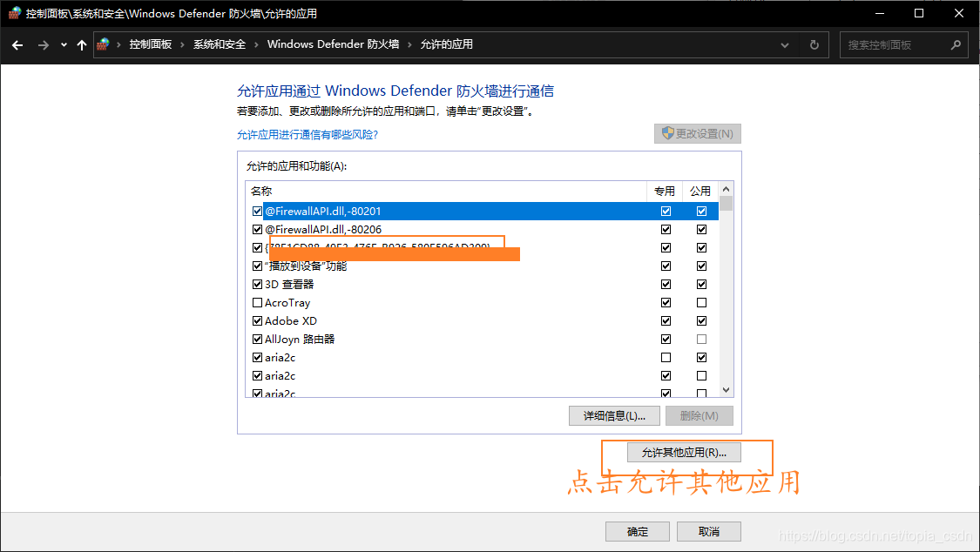
Task: Select the AllJoyn 路由器 row
Action: 482,339
